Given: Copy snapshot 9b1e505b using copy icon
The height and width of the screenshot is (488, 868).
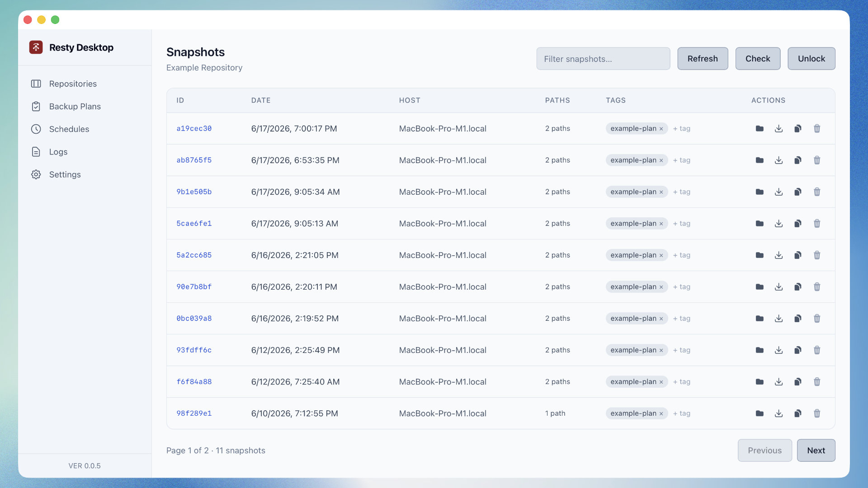Looking at the screenshot, I should tap(798, 192).
